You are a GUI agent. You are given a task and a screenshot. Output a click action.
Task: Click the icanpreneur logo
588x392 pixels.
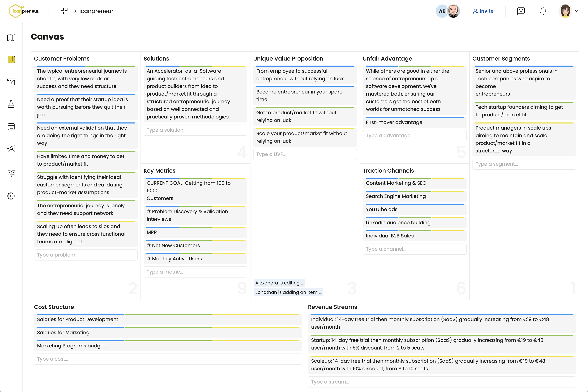(24, 11)
